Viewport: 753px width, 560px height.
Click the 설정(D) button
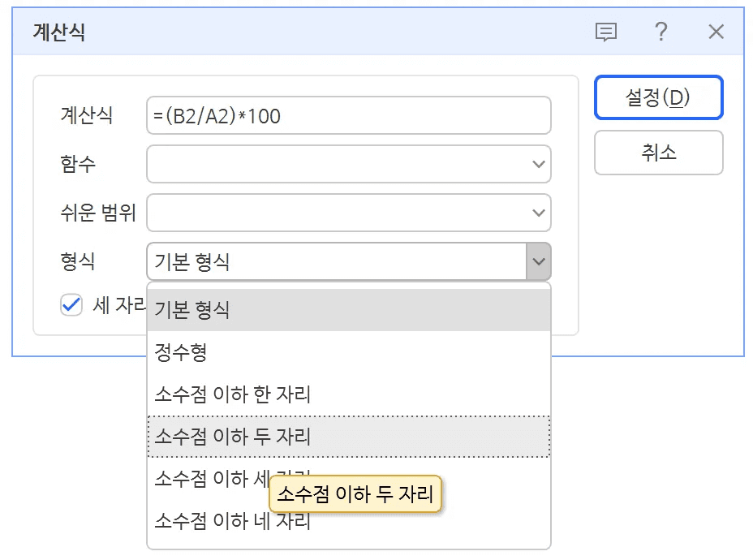point(658,97)
